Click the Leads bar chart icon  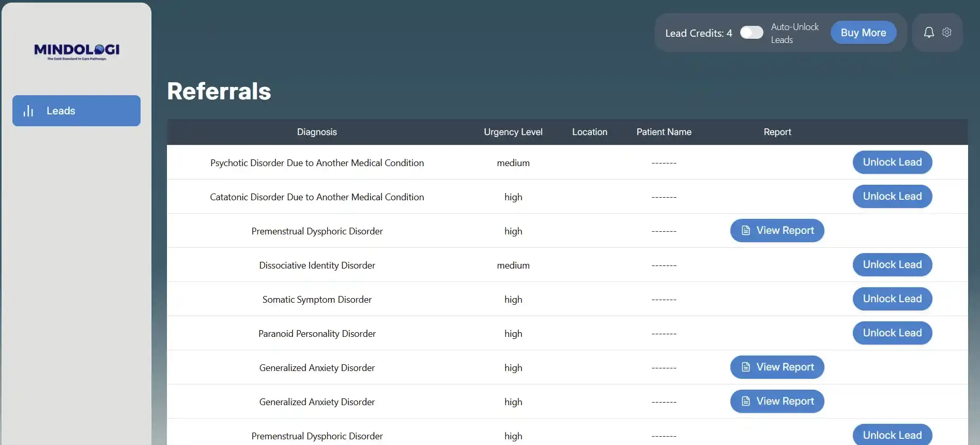coord(28,111)
